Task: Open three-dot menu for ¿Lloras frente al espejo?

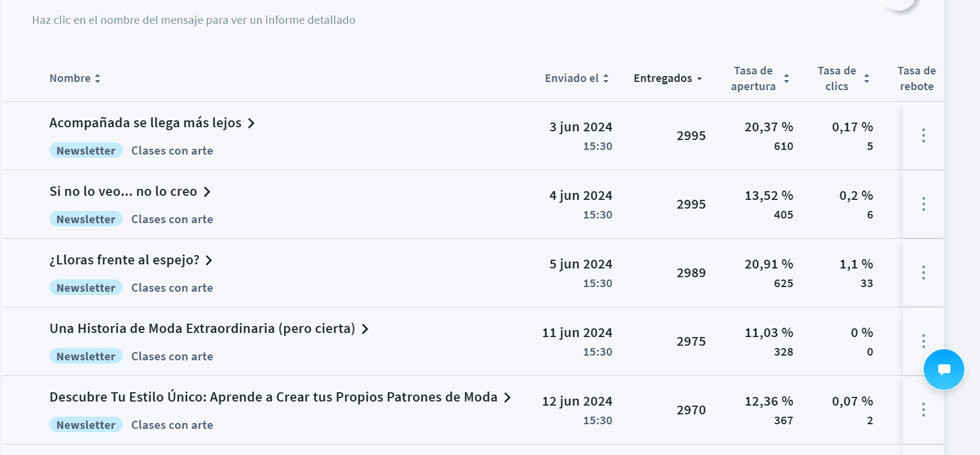Action: pyautogui.click(x=923, y=273)
